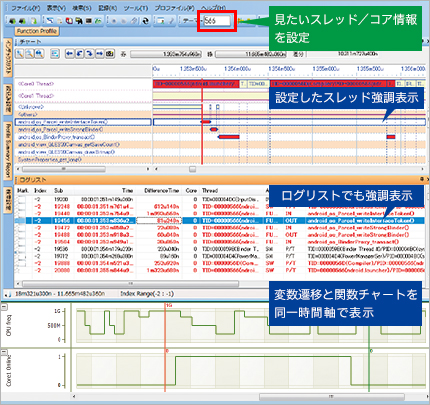
Task: Click the chart timeline horizontal scrollbar thumb
Action: coord(193,169)
